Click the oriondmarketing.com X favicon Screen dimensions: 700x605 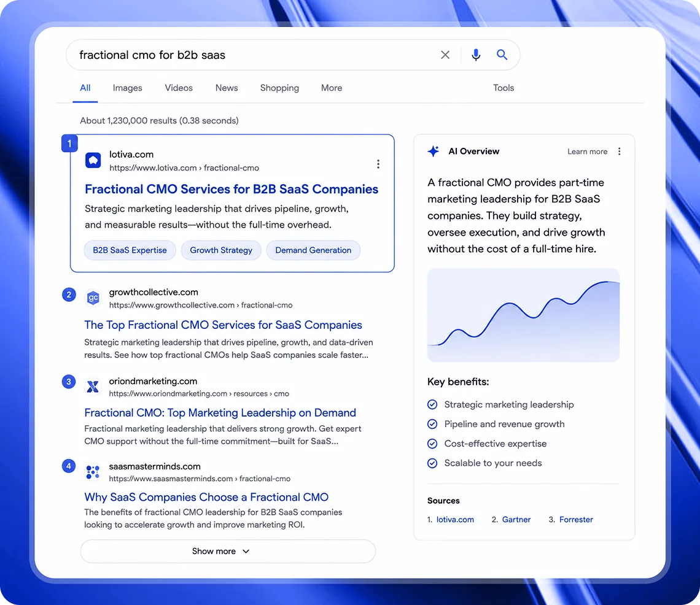tap(93, 387)
